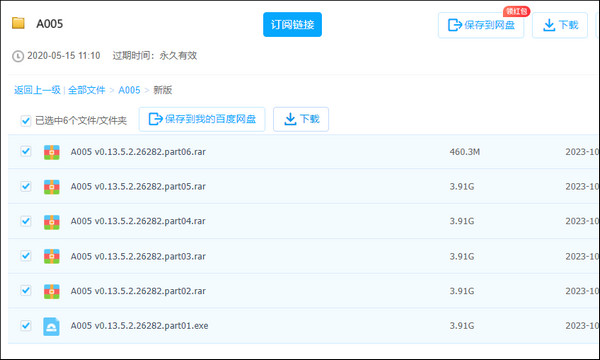Click the clock icon beside 2020-05-15 11:10

18,56
